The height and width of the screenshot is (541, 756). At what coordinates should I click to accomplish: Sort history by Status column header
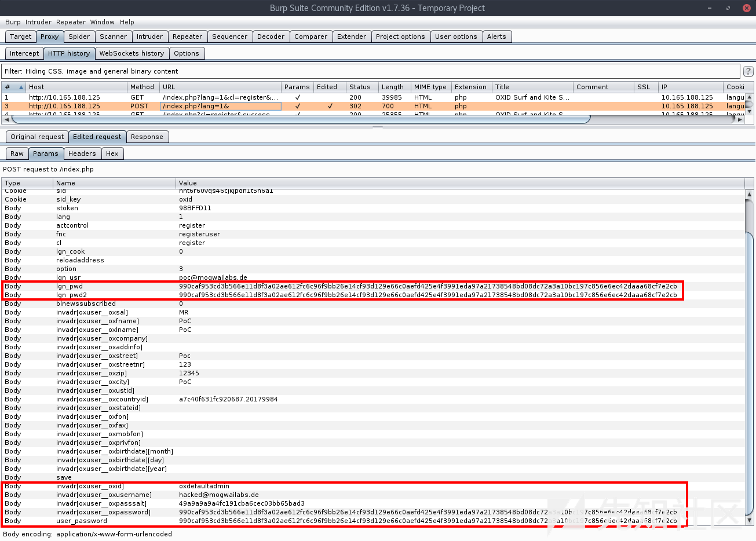coord(363,87)
